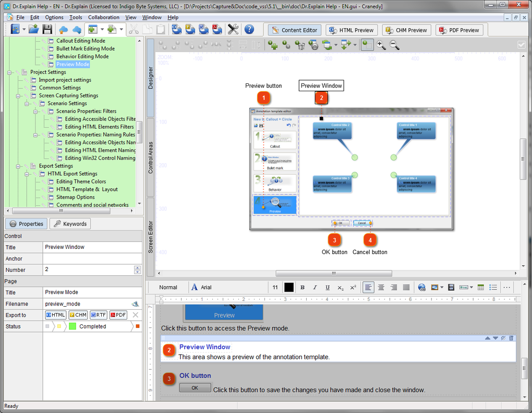Image resolution: width=532 pixels, height=413 pixels.
Task: Collapse the Scenario Settings node
Action: (x=27, y=104)
